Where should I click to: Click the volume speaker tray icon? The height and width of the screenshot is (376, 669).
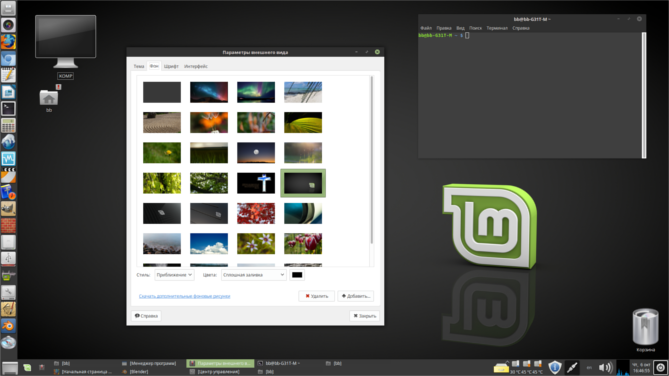[605, 367]
